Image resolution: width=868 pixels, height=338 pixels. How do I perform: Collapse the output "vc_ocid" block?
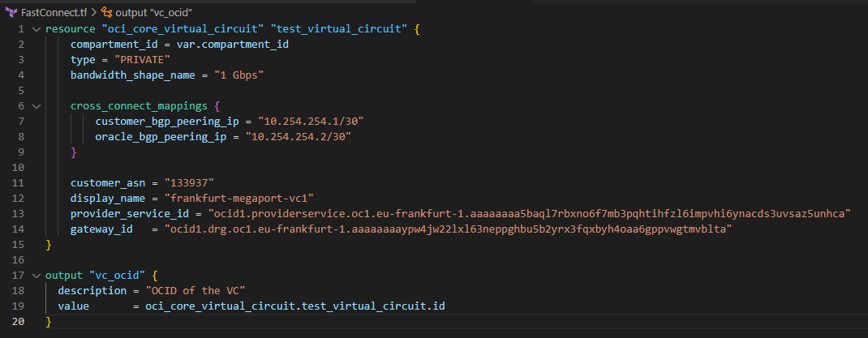tap(36, 276)
